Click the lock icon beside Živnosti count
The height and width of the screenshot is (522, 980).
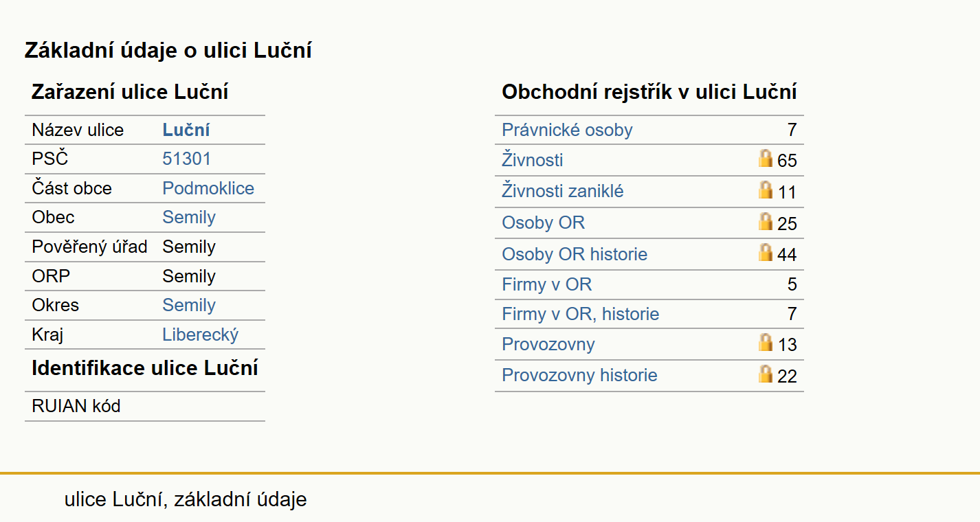tap(766, 159)
